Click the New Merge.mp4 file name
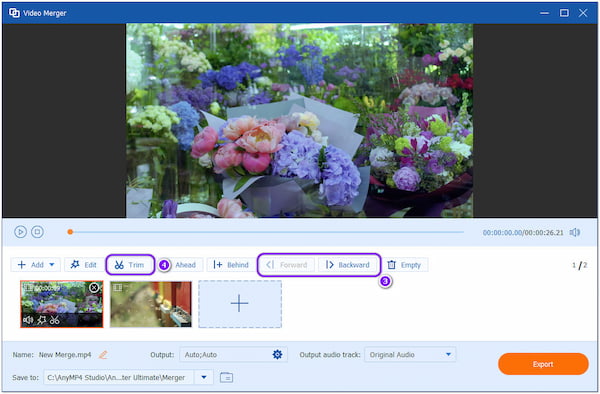This screenshot has width=600, height=394. click(65, 355)
